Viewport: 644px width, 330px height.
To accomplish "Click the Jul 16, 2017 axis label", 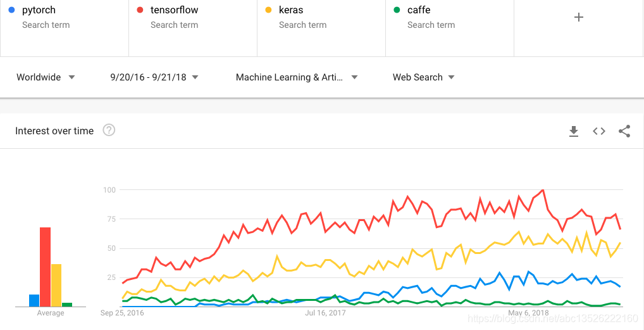I will pyautogui.click(x=325, y=313).
